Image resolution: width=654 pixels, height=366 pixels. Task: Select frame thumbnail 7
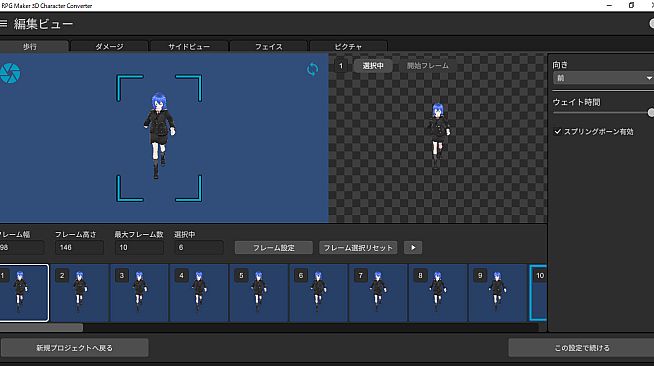tap(378, 293)
